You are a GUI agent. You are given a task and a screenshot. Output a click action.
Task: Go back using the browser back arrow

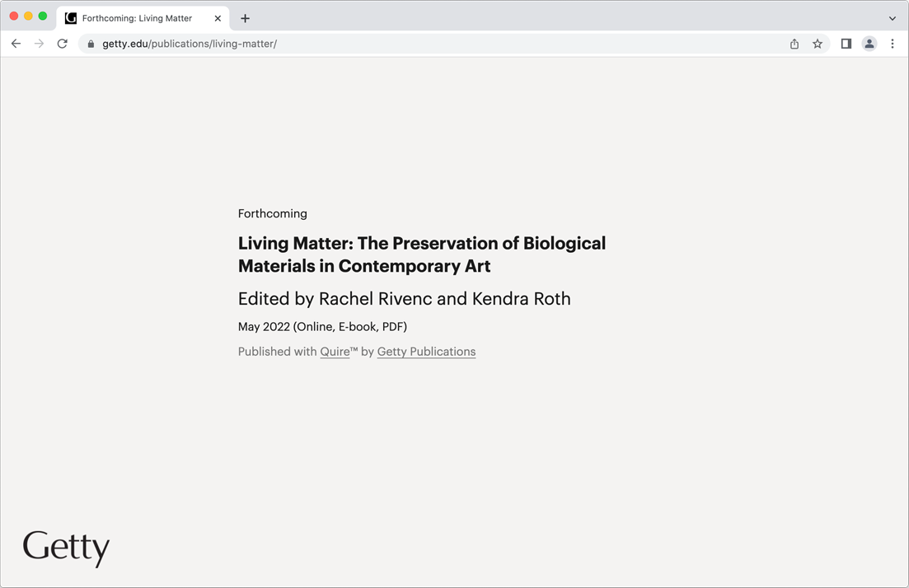click(16, 44)
